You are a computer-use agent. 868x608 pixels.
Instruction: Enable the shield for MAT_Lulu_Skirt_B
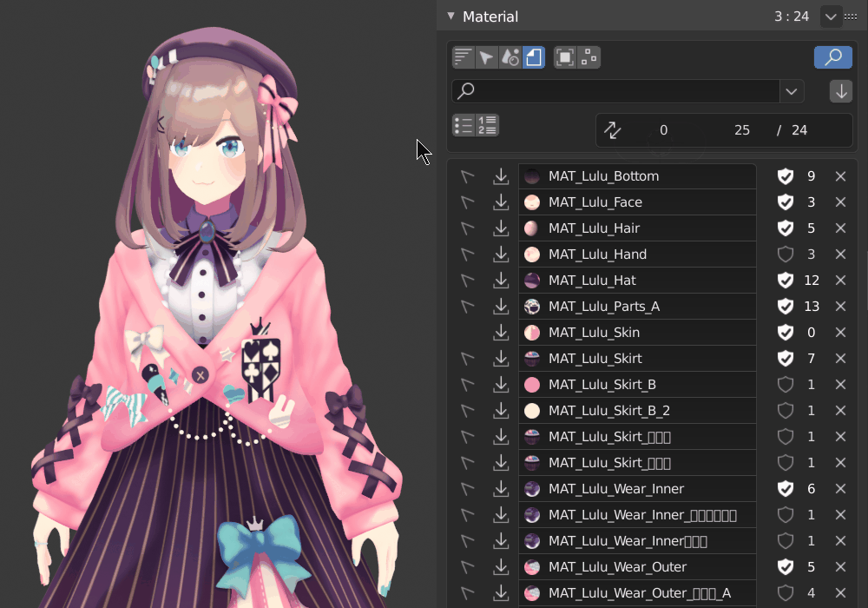click(x=786, y=384)
